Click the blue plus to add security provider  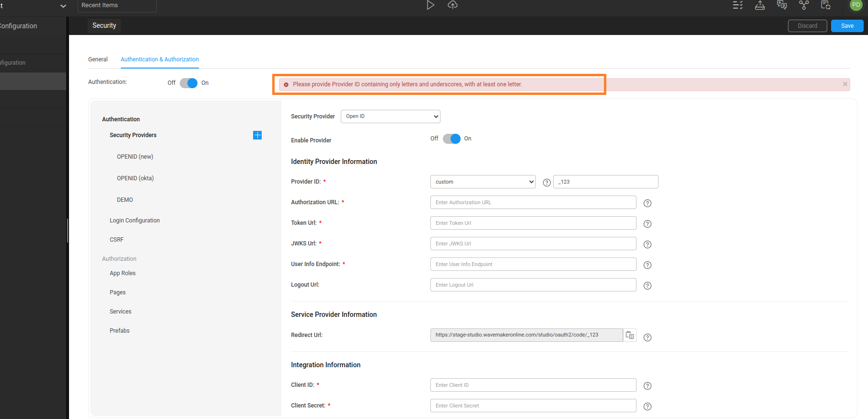[x=257, y=135]
